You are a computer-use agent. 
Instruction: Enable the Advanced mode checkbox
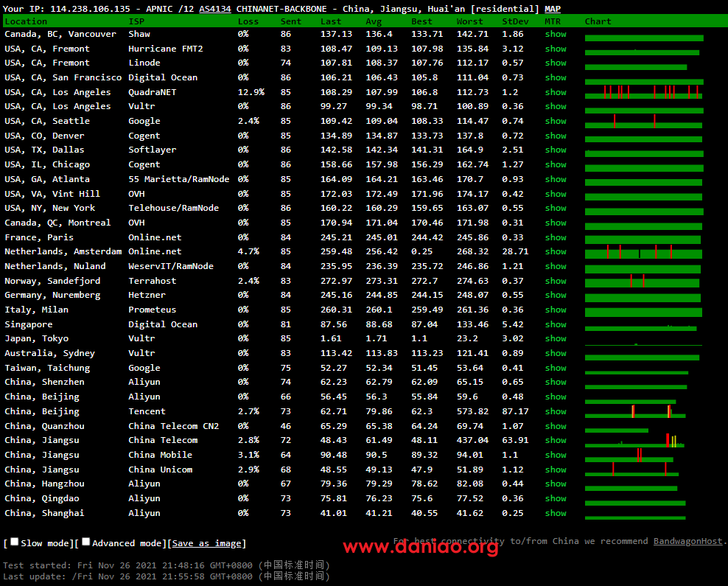click(x=86, y=542)
